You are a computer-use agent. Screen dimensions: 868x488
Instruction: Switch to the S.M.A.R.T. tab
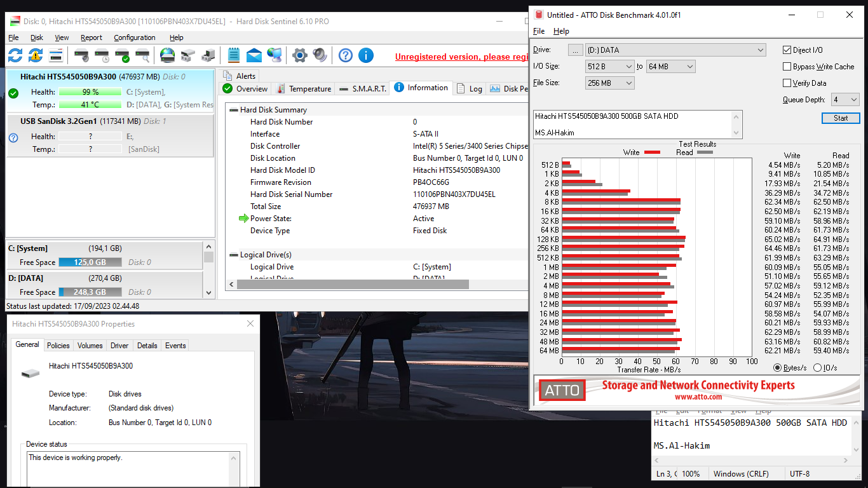pos(362,89)
